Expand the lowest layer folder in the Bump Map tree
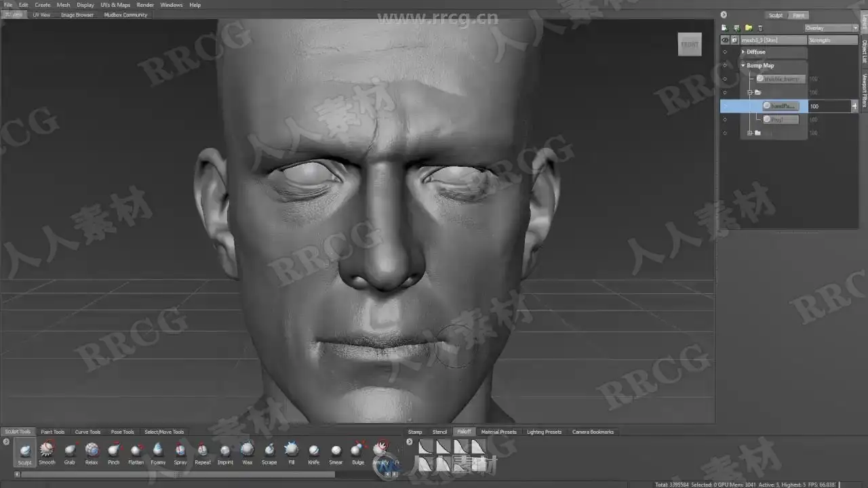The height and width of the screenshot is (488, 868). click(750, 133)
